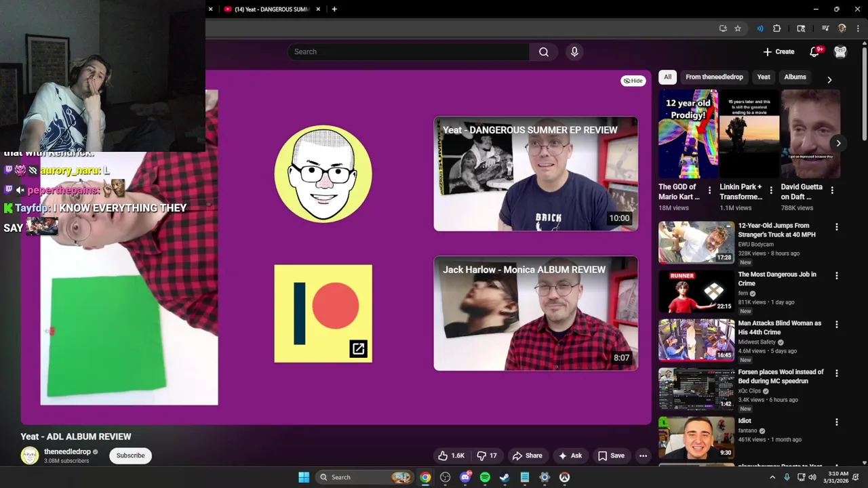Open Discord from taskbar
This screenshot has width=868, height=488.
point(465,477)
